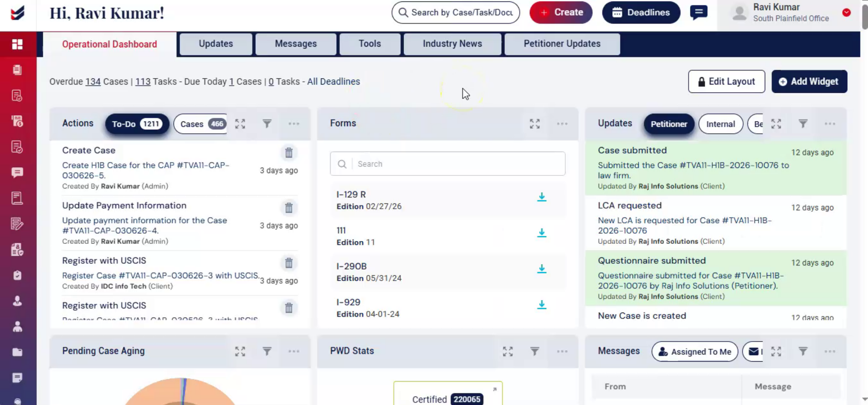Switch to the Industry News tab
This screenshot has width=868, height=405.
tap(452, 44)
